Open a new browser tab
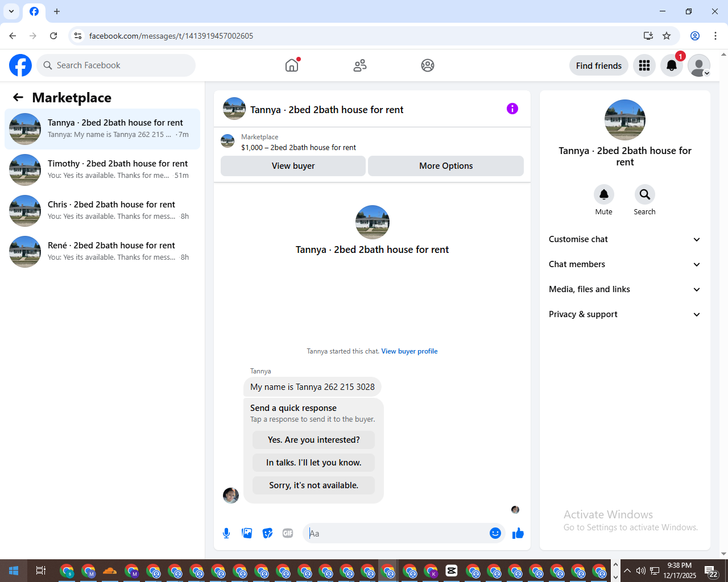This screenshot has width=728, height=582. pos(57,11)
